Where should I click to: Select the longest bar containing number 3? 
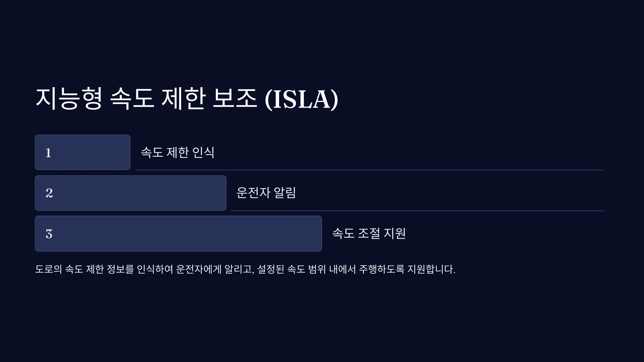[178, 234]
